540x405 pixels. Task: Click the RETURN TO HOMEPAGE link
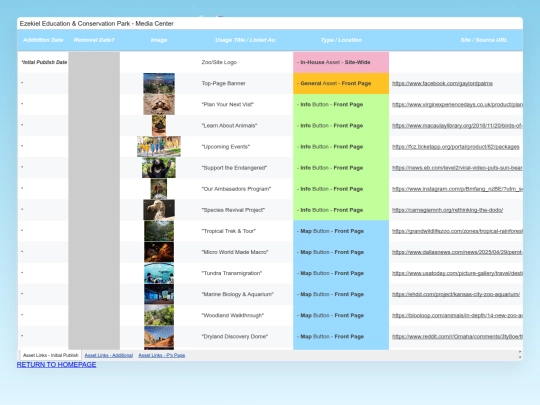pos(56,364)
